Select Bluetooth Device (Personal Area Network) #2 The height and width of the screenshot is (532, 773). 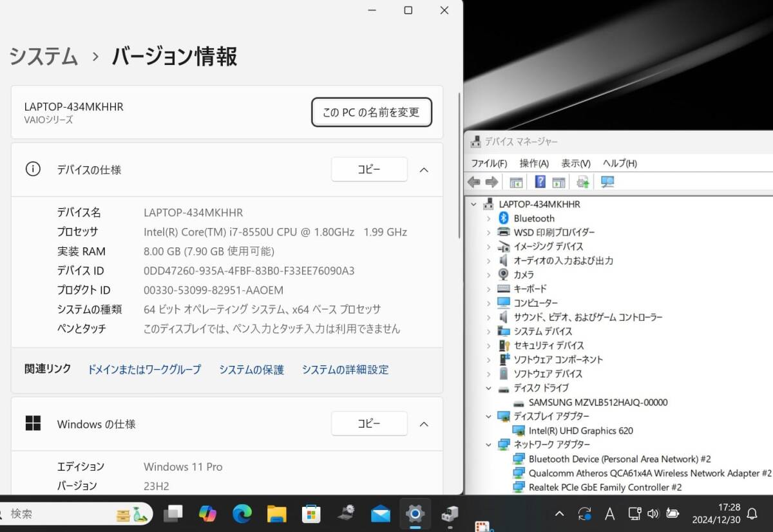click(620, 459)
